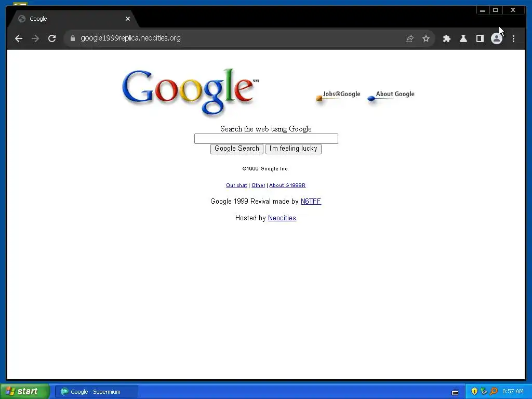Viewport: 532px width, 399px height.
Task: Click the 8:57 AM clock
Action: pyautogui.click(x=513, y=392)
